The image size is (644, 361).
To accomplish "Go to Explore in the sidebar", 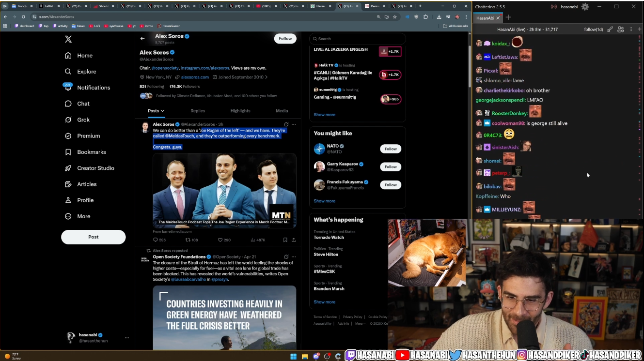I will (80, 72).
